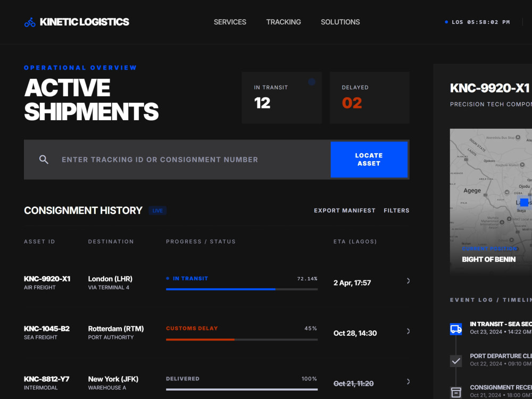
Task: Click the In Transit 72.14% progress bar
Action: [242, 289]
